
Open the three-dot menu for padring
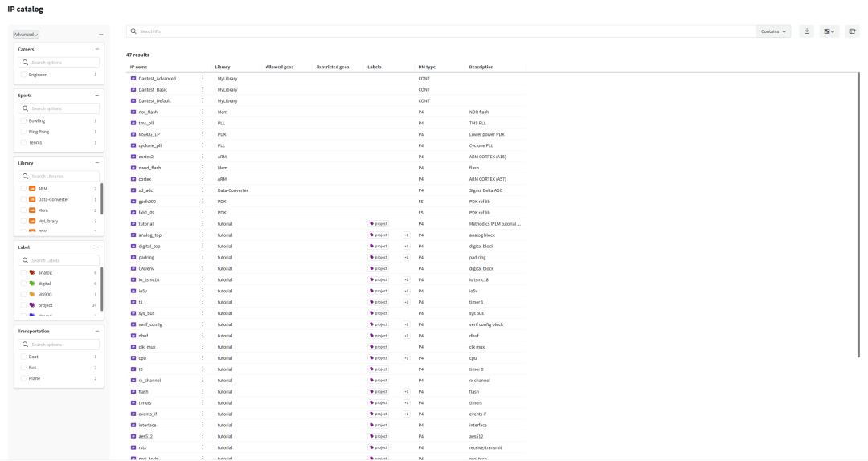[x=203, y=257]
